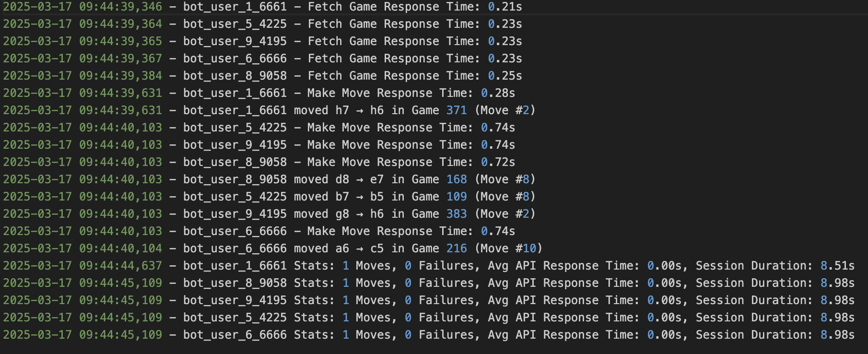
Task: Select the bot_user_5_4225 Fetch Game 0.23s line
Action: point(263,24)
